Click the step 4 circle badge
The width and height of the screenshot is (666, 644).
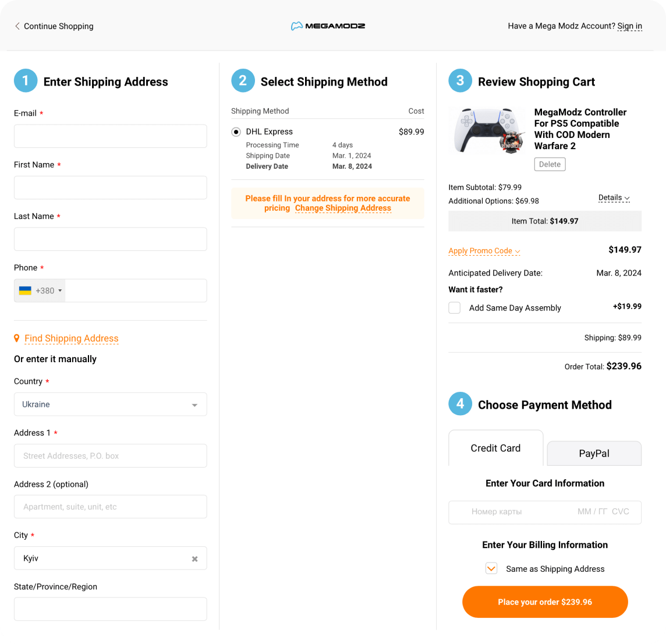460,404
